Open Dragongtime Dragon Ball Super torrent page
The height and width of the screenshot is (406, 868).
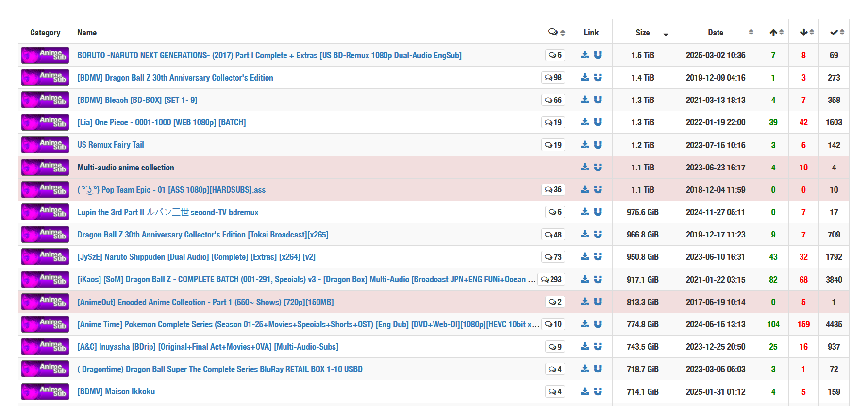click(x=220, y=369)
